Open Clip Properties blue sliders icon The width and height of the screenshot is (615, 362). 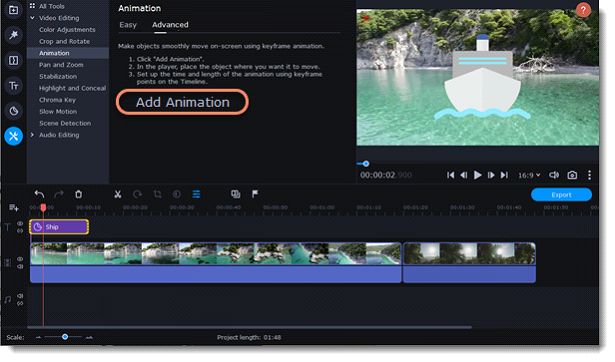click(196, 194)
